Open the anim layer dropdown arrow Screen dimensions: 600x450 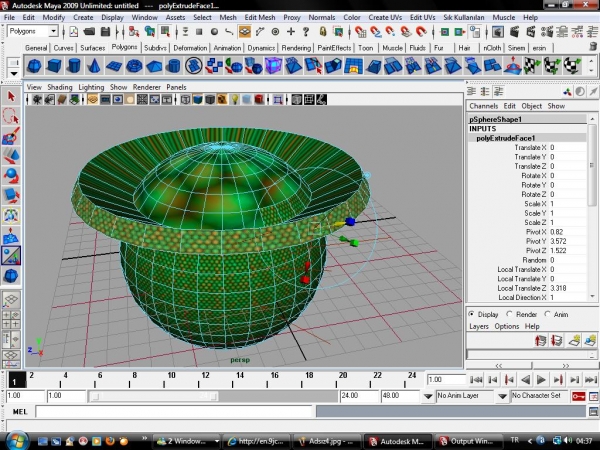[428, 396]
